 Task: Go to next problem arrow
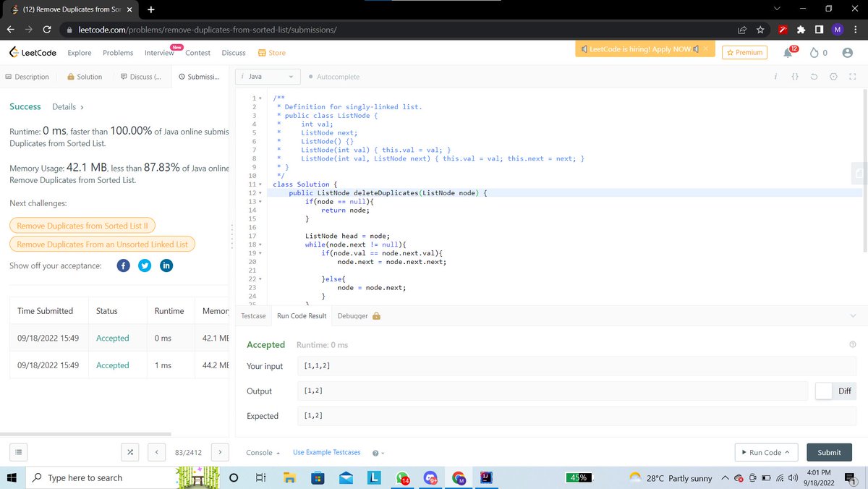tap(220, 452)
